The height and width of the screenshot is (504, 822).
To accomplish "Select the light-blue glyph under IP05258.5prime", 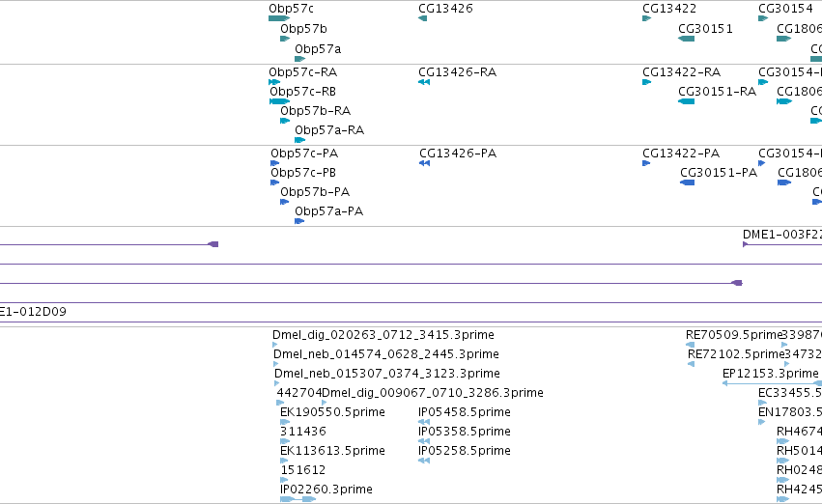I will click(x=424, y=461).
